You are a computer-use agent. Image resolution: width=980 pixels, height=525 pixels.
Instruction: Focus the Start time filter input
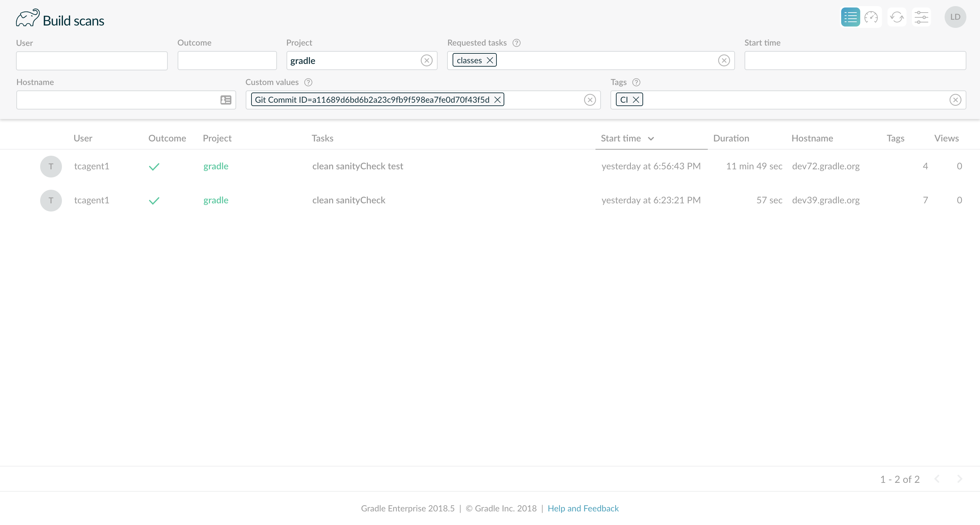click(x=855, y=61)
